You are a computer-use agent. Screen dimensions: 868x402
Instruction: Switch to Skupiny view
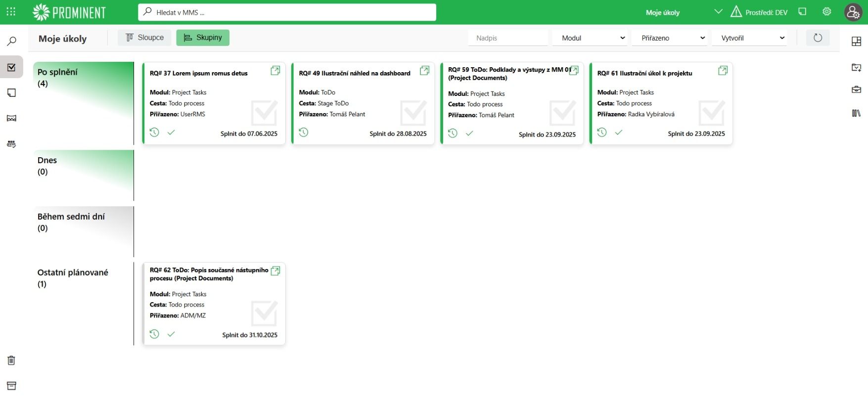tap(203, 38)
